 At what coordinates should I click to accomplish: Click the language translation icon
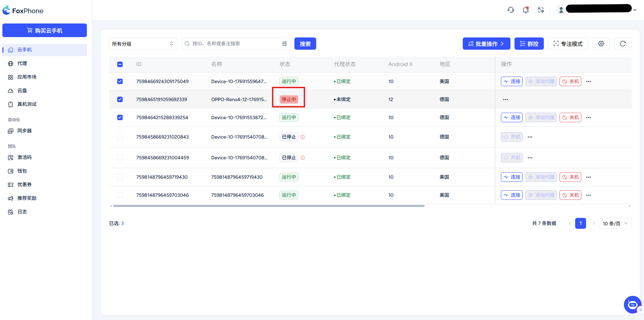click(541, 10)
